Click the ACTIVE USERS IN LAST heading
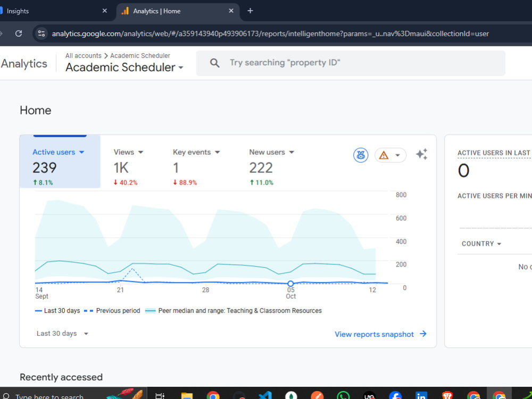The image size is (532, 399). pos(494,153)
